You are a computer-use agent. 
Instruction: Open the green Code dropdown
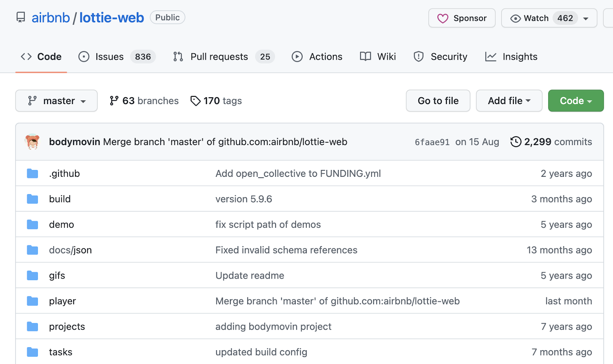(x=576, y=101)
